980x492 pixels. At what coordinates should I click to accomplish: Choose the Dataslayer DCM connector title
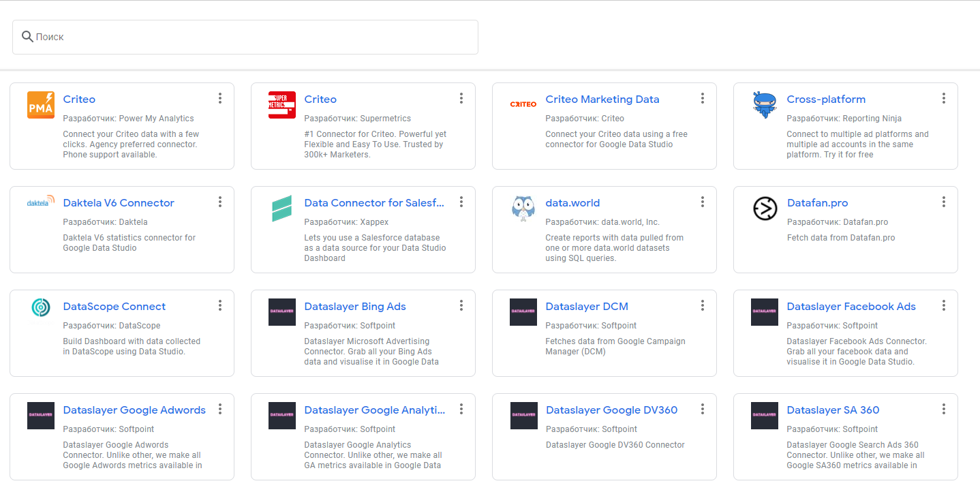click(587, 307)
